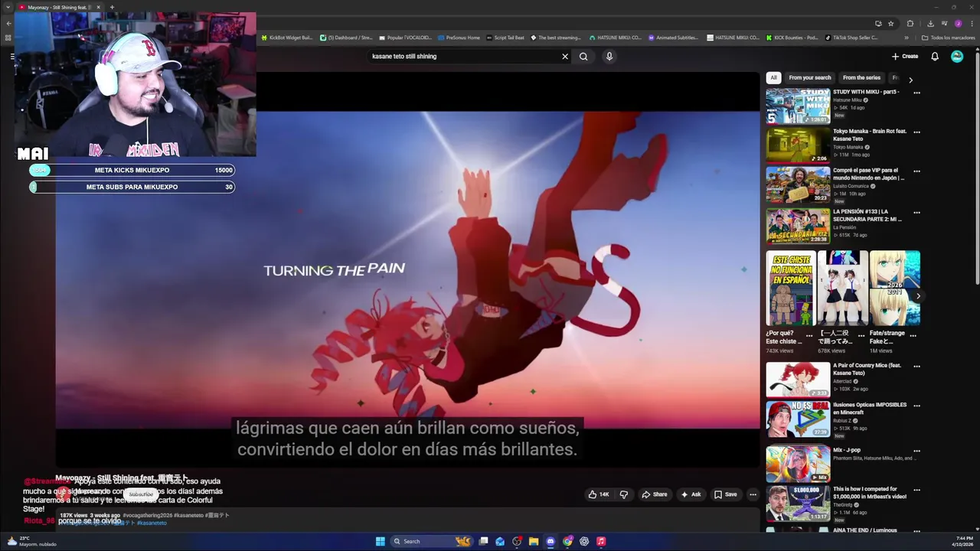
Task: Click the magnifier search button
Action: [583, 56]
